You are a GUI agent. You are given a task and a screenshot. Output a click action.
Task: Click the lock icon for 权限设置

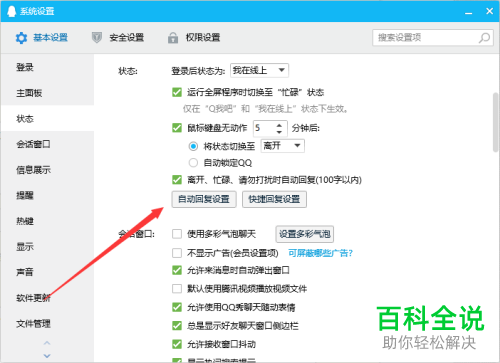173,38
